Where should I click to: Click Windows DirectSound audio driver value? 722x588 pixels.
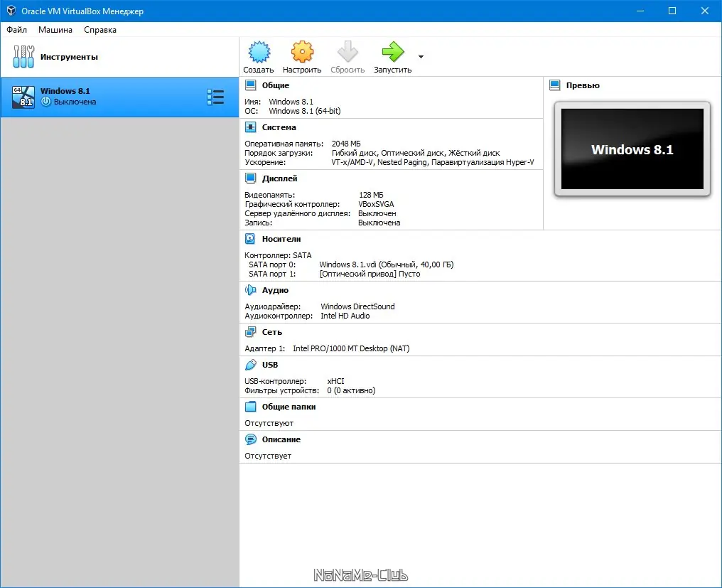tap(357, 306)
